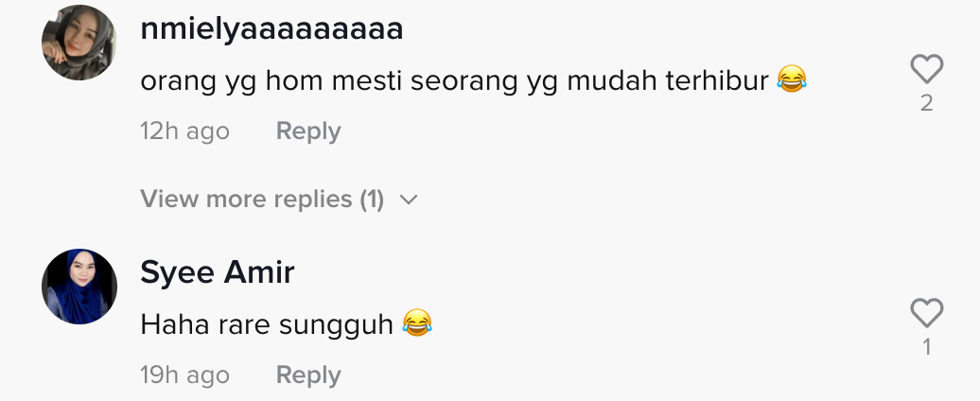Reply to Syee Amir's comment

point(307,375)
